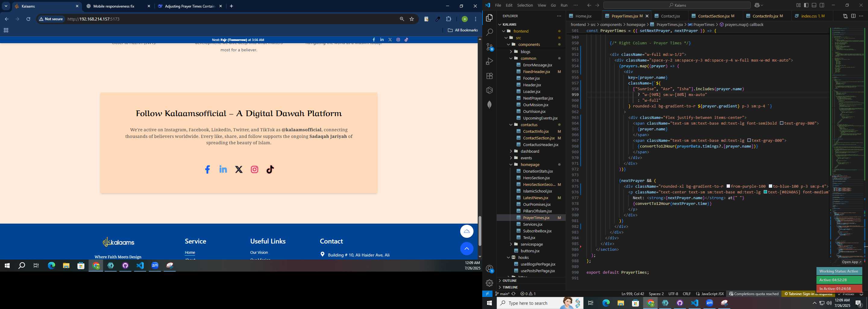Screen dimensions: 868x309
Task: Open the Search view in VS Code activity bar
Action: pos(489,32)
